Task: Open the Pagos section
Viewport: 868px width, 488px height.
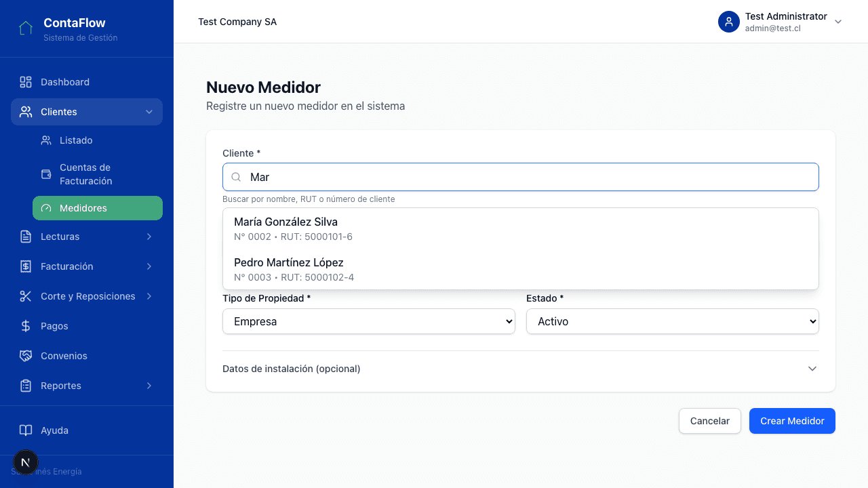Action: 87,326
